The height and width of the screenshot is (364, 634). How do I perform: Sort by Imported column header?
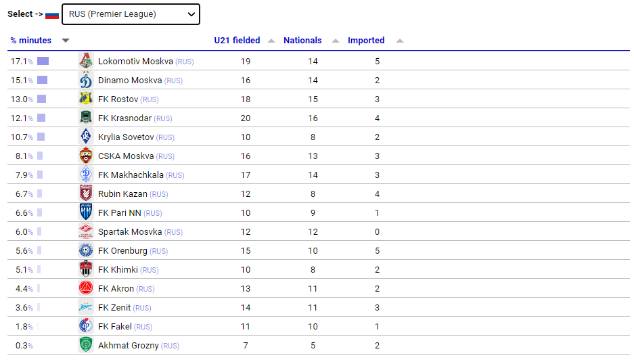366,41
